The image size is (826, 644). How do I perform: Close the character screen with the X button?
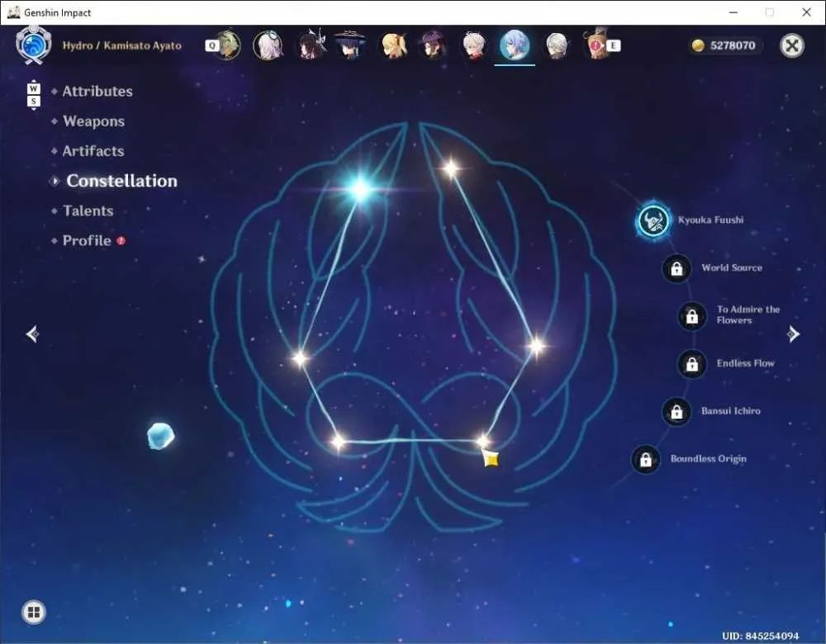point(792,45)
